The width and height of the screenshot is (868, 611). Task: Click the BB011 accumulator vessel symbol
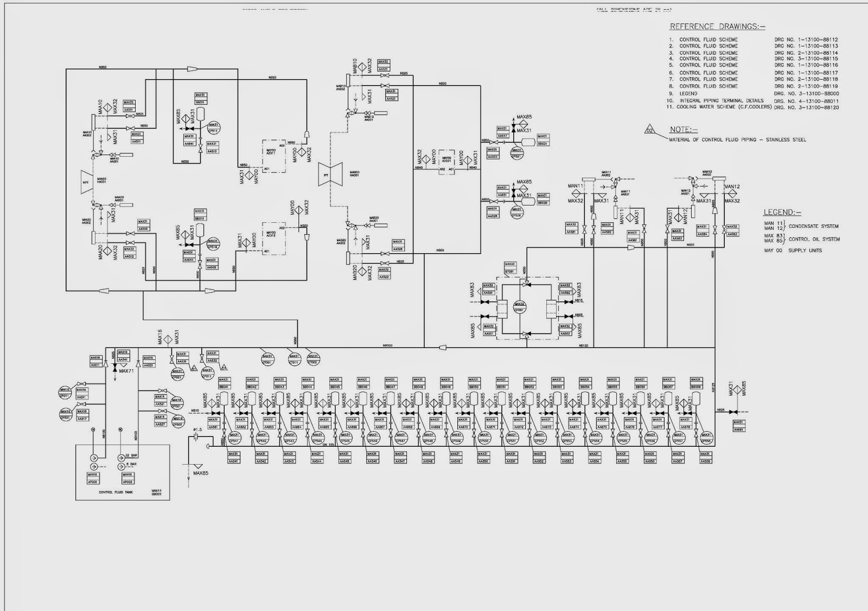click(201, 113)
